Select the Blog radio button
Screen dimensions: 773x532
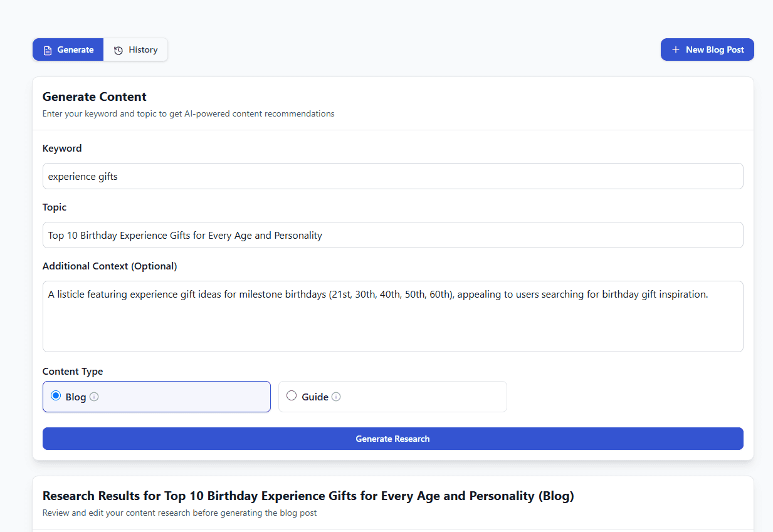click(x=56, y=396)
